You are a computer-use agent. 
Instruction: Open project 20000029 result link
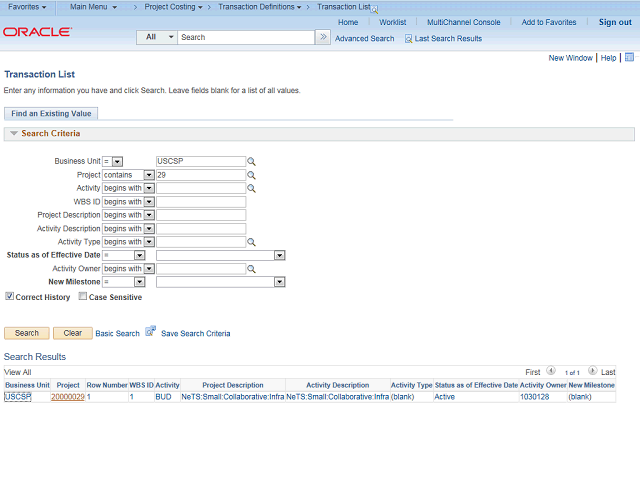pyautogui.click(x=68, y=397)
